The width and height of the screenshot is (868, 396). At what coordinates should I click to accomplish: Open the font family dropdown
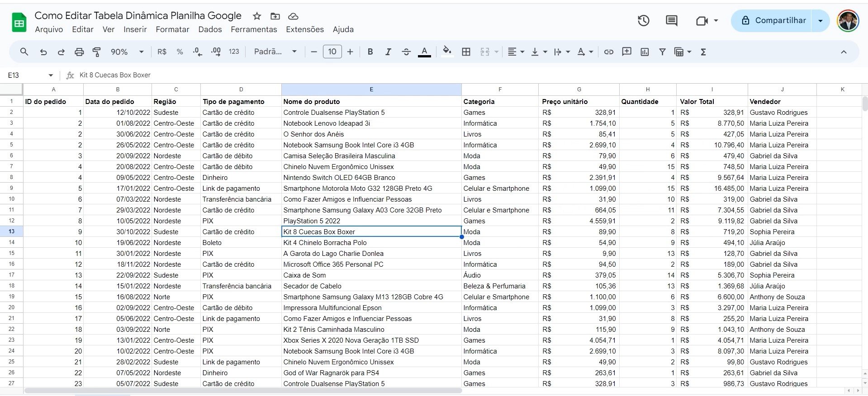click(275, 52)
